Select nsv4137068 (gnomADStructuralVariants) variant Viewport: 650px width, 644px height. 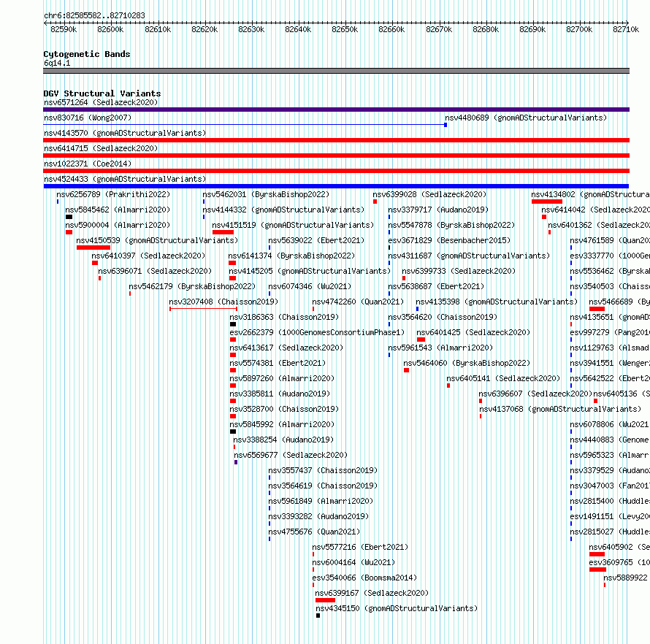tap(560, 409)
